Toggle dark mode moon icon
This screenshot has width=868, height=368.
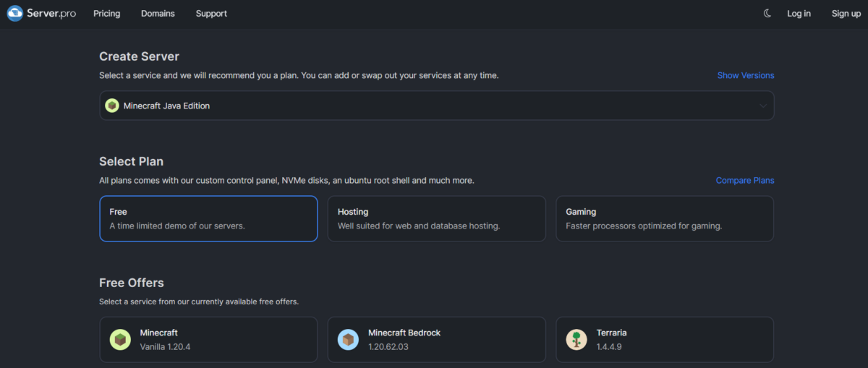(767, 14)
